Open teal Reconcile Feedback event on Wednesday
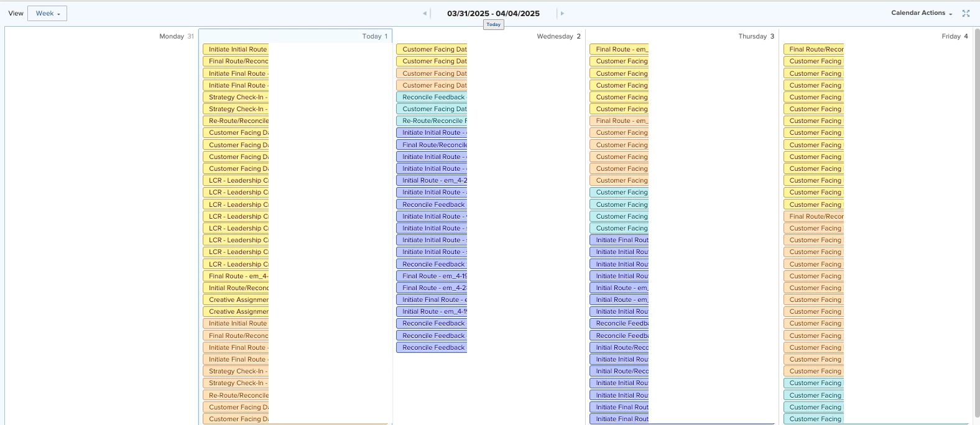This screenshot has height=425, width=980. tap(432, 97)
